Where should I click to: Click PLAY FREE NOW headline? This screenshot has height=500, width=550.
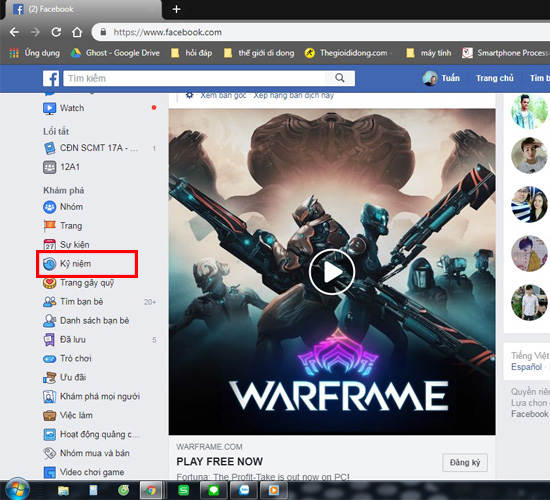[220, 462]
